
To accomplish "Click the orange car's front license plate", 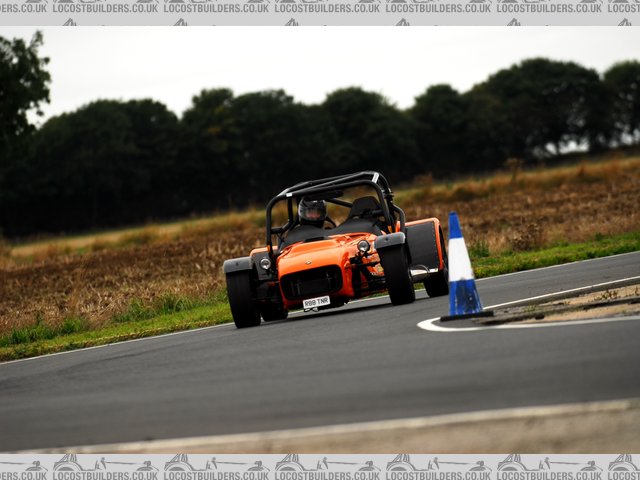I will [x=316, y=302].
